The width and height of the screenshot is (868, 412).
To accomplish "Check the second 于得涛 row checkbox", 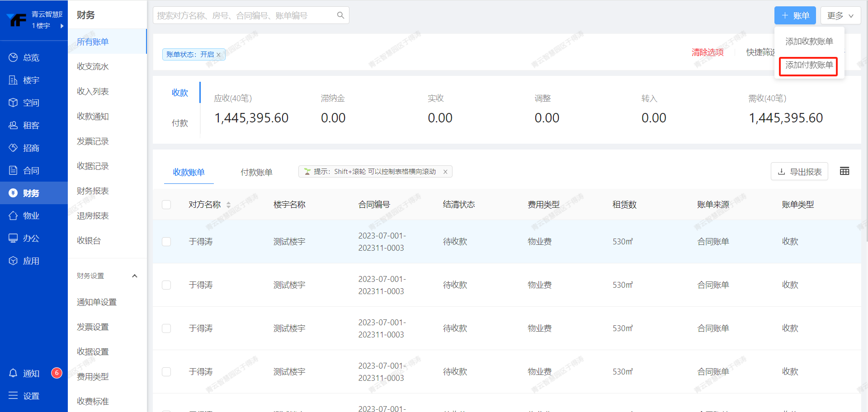I will 166,285.
